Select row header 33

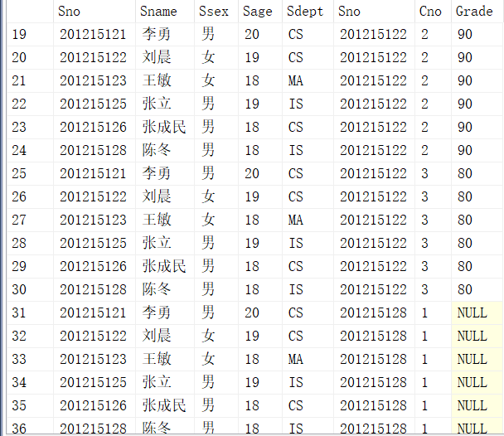pos(30,359)
